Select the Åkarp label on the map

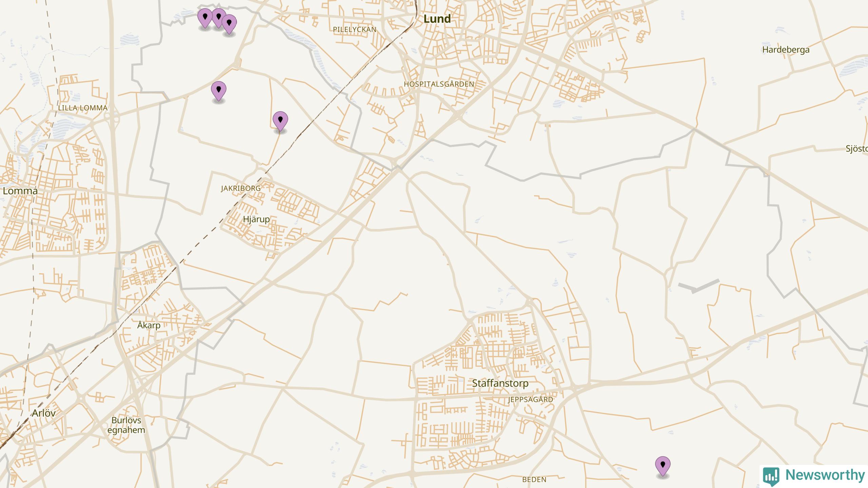click(149, 325)
